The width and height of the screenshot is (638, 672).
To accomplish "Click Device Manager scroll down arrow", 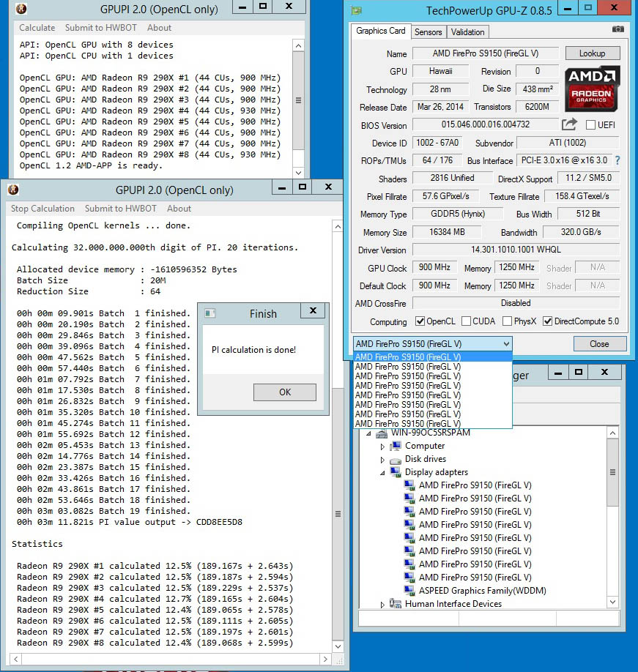I will (613, 602).
